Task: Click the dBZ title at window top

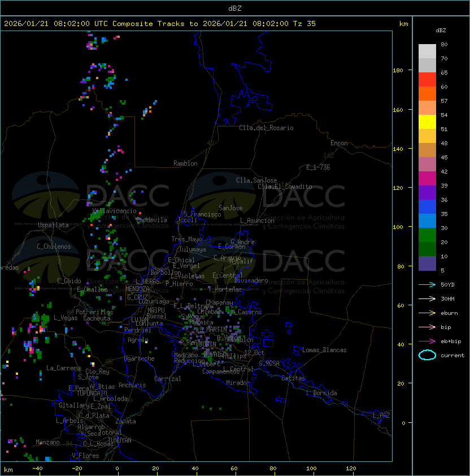Action: coord(235,8)
